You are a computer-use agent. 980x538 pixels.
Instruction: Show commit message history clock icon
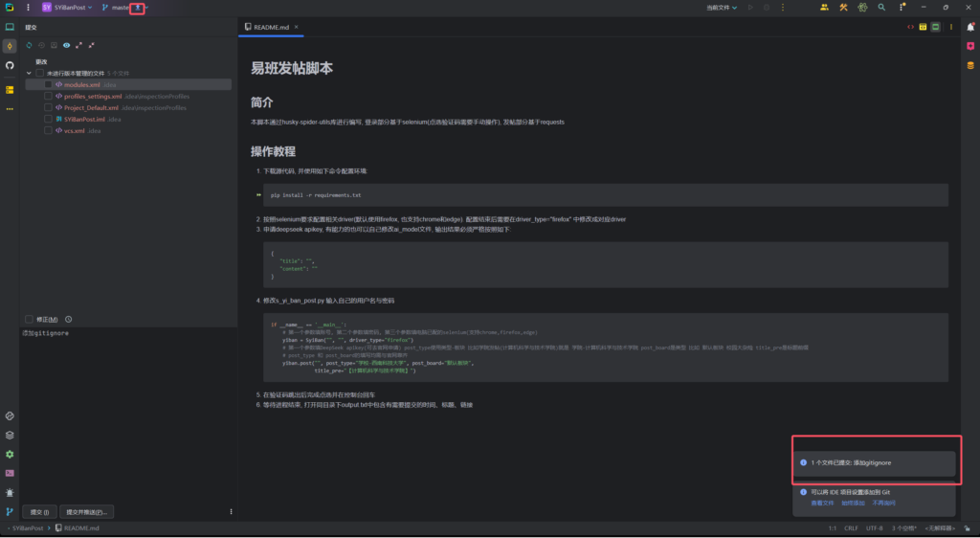coord(69,319)
